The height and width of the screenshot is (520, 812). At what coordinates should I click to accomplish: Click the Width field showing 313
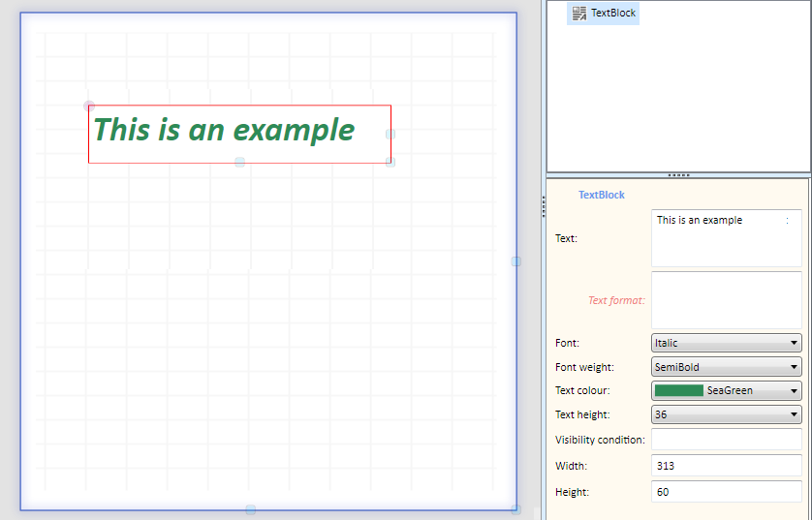tap(727, 466)
